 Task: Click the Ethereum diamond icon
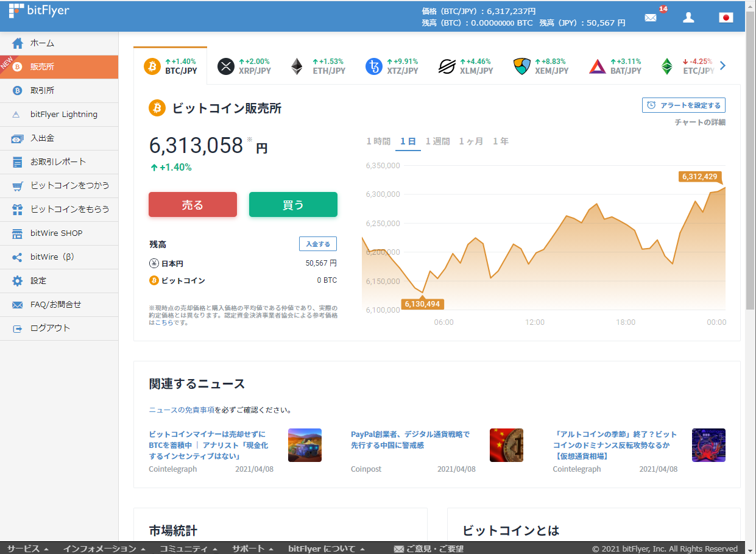click(x=297, y=66)
